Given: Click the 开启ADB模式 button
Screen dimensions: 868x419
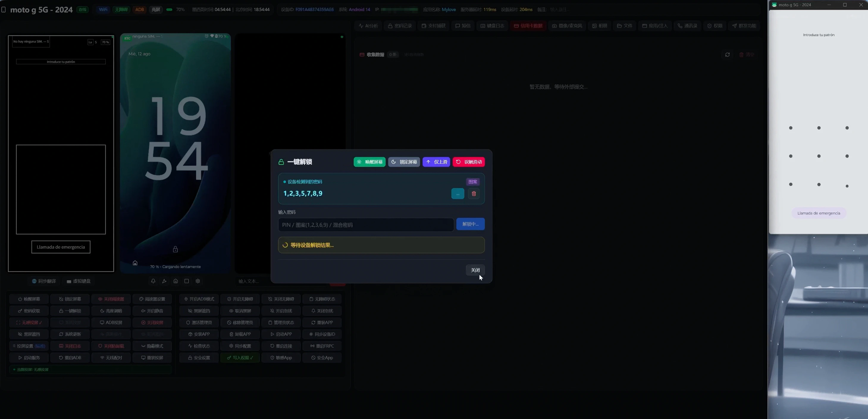Looking at the screenshot, I should pos(199,299).
